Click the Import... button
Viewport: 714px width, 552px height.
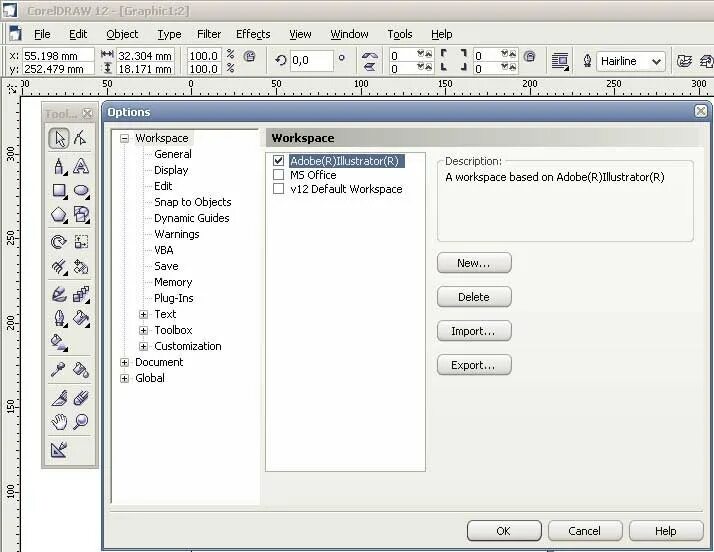pos(474,331)
